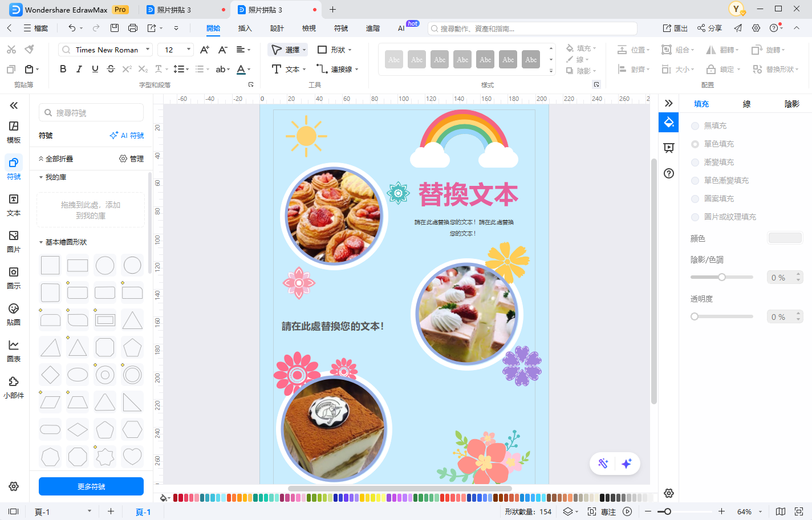This screenshot has height=520, width=812.
Task: Toggle bold formatting
Action: (x=63, y=68)
